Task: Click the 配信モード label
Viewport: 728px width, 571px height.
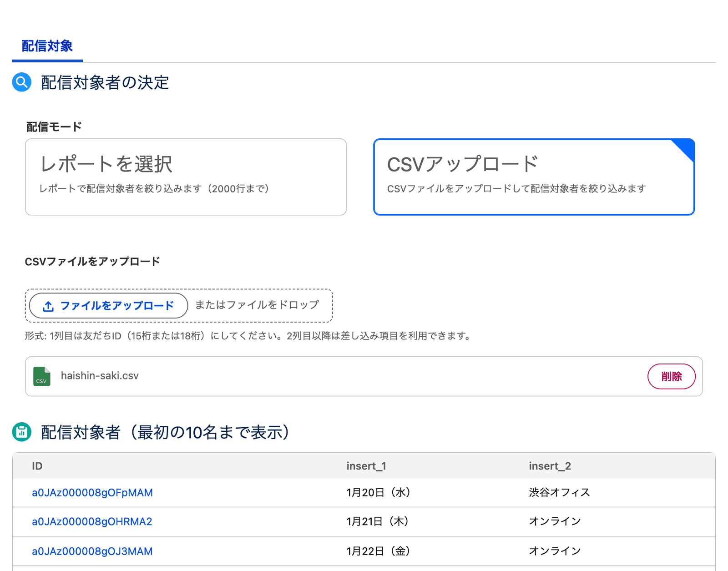Action: [54, 126]
